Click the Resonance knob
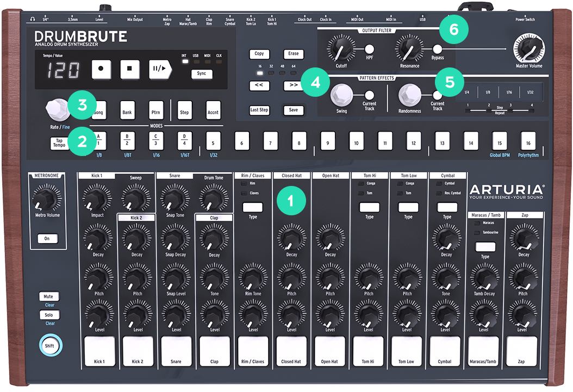 tap(409, 49)
